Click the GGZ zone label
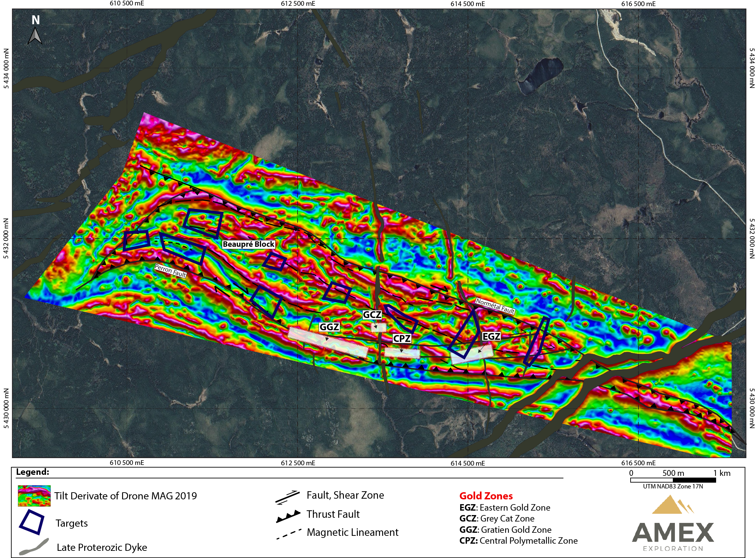The height and width of the screenshot is (558, 756). [329, 327]
